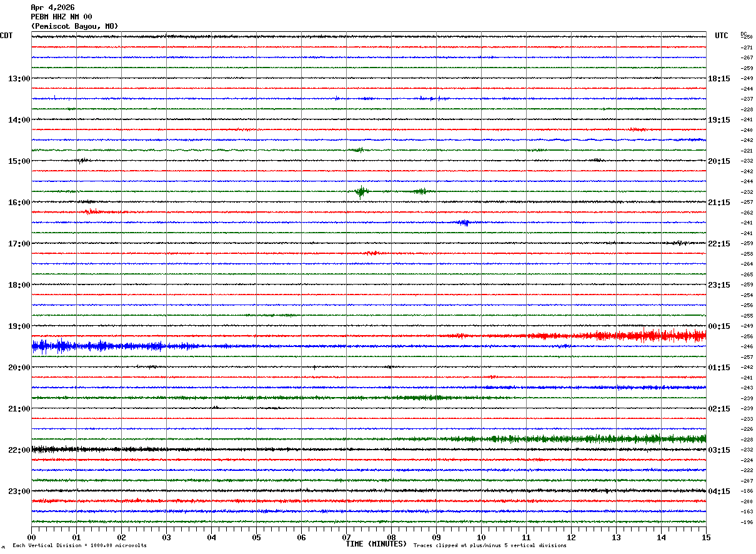Click the '(Pemiscot Bayou, MO)' location text
Image resolution: width=756 pixels, height=554 pixels.
[x=74, y=26]
